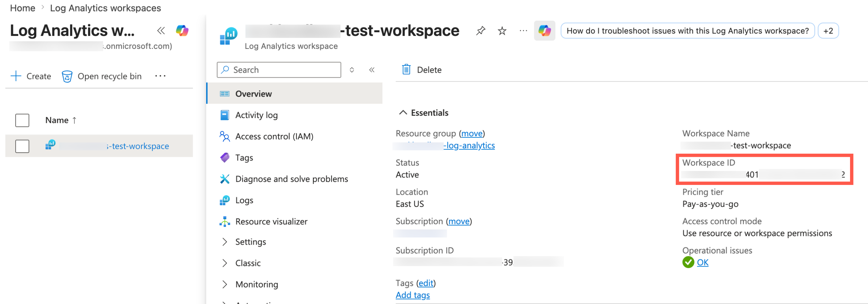Toggle the select-all checkbox beside Name
The image size is (868, 304).
point(22,120)
